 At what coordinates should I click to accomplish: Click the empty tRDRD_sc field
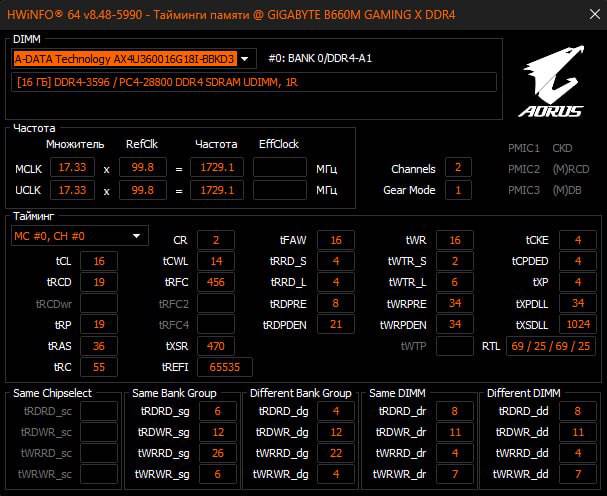click(99, 411)
